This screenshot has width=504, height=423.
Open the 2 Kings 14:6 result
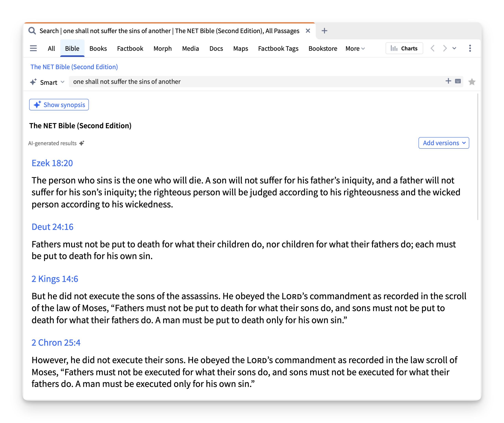[x=55, y=279]
